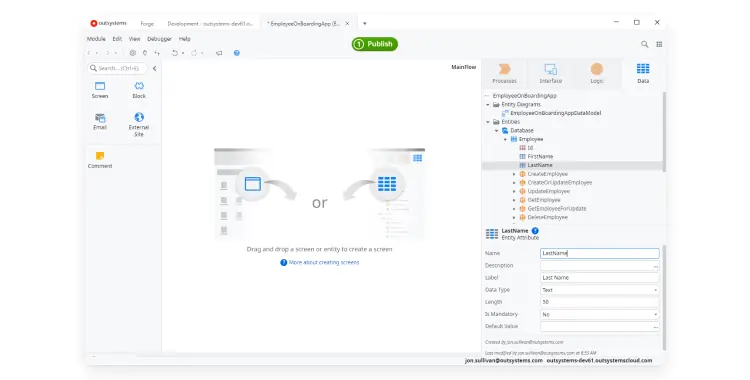Expand the GetEmployee action

514,200
